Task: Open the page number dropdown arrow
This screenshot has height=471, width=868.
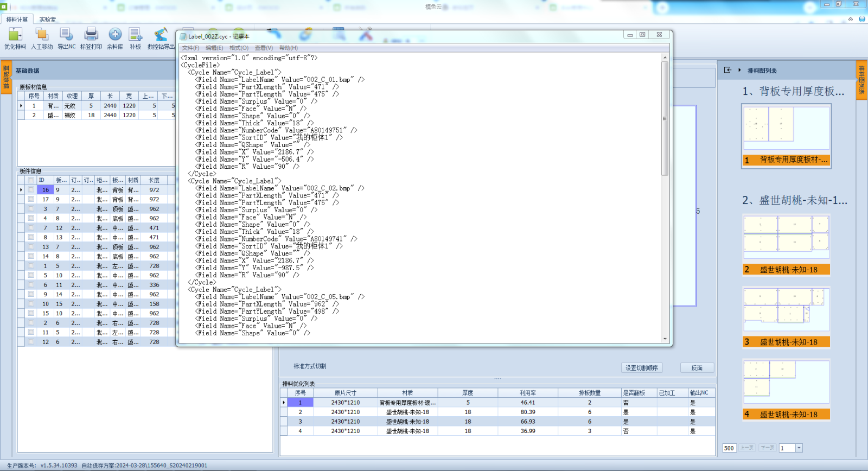Action: pos(799,448)
